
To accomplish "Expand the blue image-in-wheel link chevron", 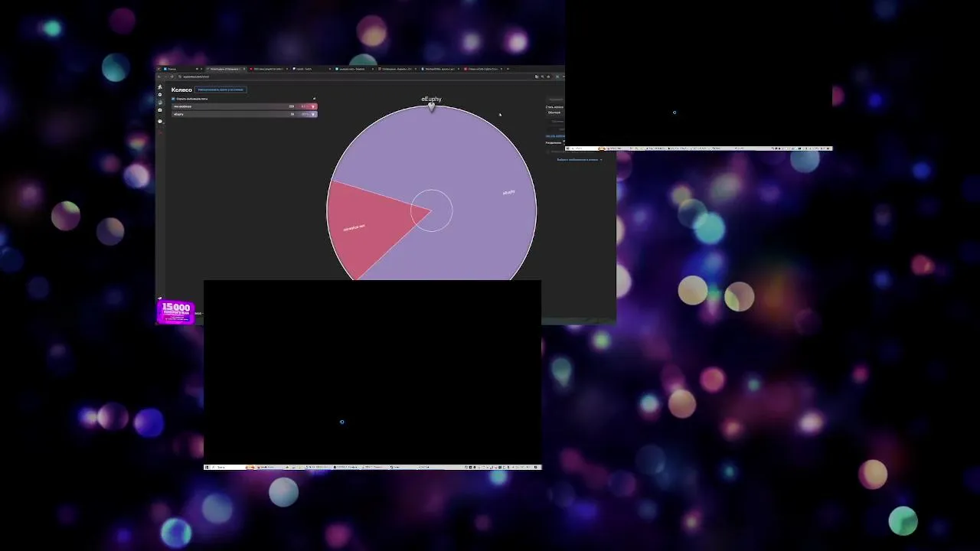I will pos(601,160).
